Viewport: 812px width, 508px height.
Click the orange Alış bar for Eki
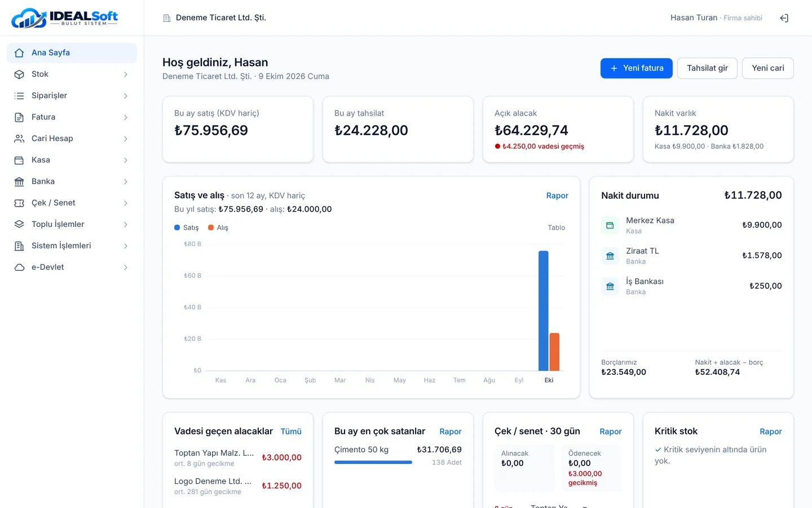pos(554,352)
